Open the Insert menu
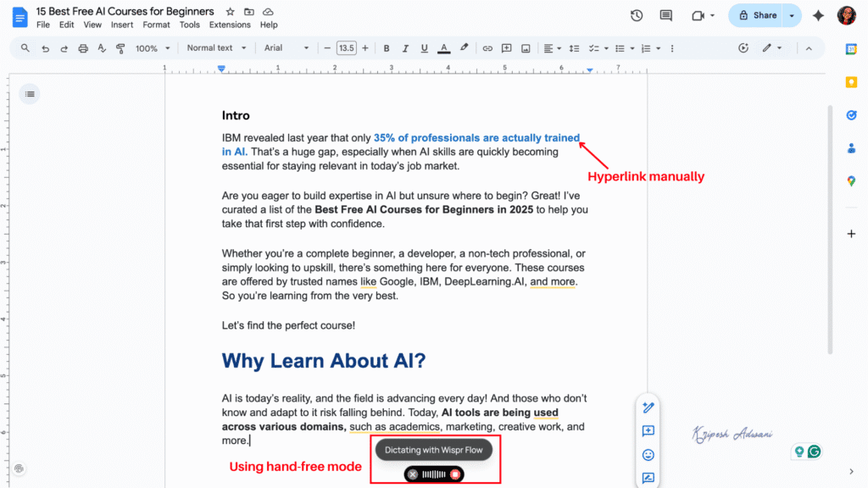 (x=122, y=25)
